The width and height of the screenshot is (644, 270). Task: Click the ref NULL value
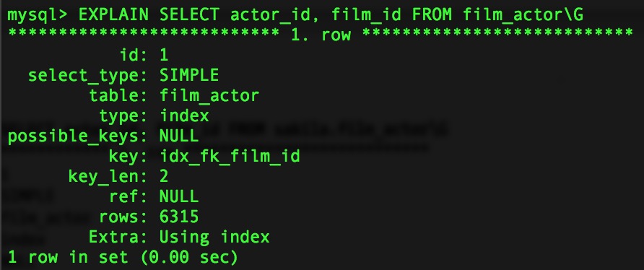179,196
